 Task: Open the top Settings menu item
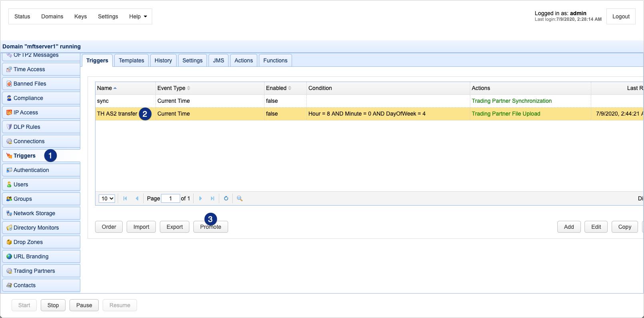point(108,16)
